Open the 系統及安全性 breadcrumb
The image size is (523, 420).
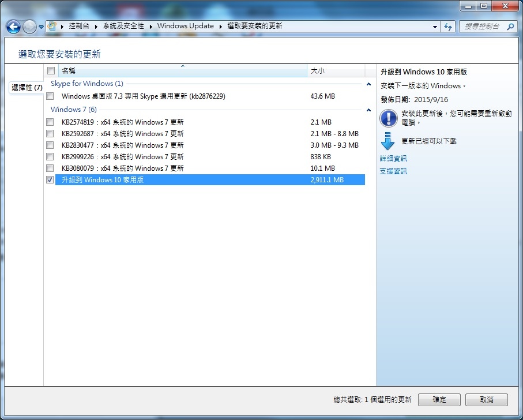123,26
